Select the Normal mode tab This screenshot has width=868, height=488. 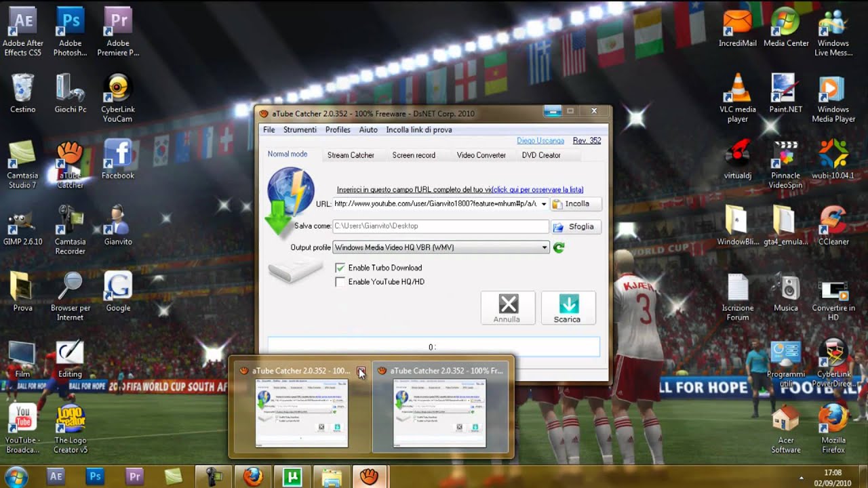click(x=288, y=154)
